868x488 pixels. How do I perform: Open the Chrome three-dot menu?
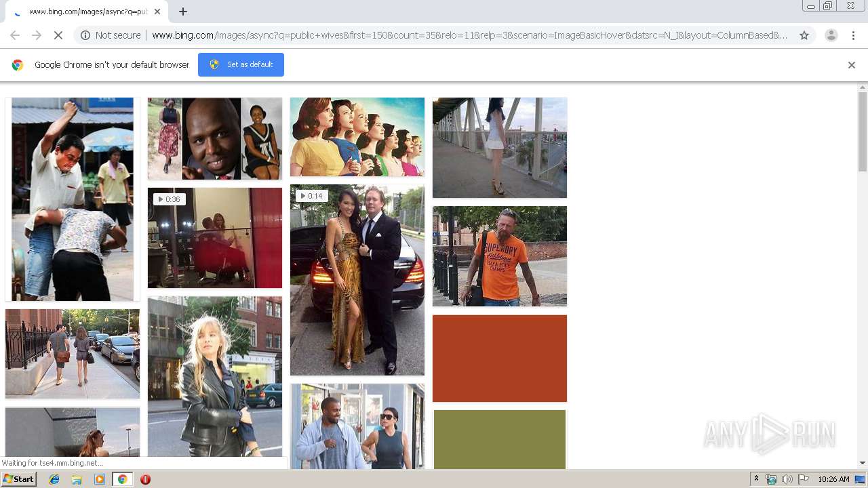click(853, 35)
